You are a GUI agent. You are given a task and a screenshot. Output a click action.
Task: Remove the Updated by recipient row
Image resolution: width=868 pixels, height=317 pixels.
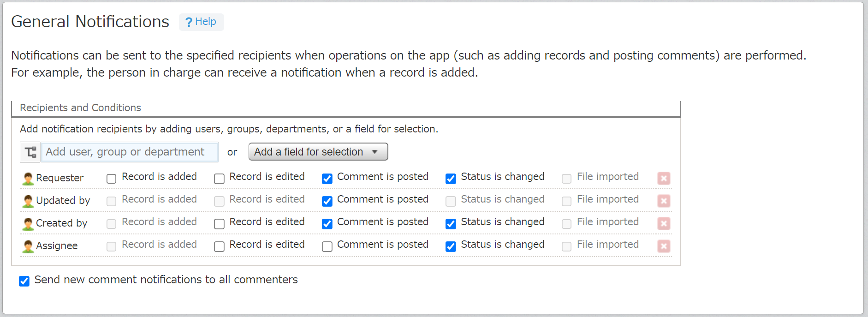663,201
